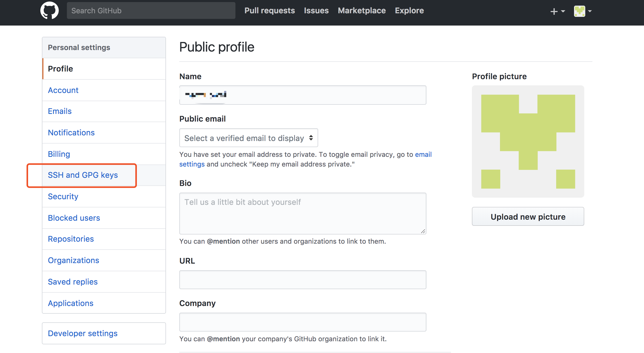
Task: Open the plus create-new dropdown
Action: pos(557,11)
